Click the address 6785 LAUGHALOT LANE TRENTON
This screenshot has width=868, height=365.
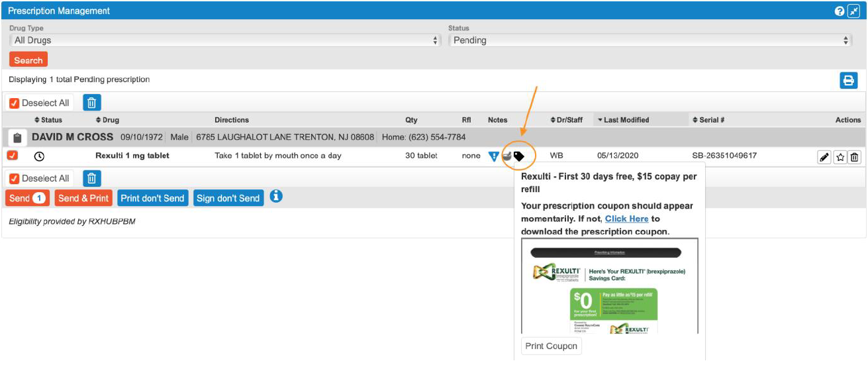(285, 137)
